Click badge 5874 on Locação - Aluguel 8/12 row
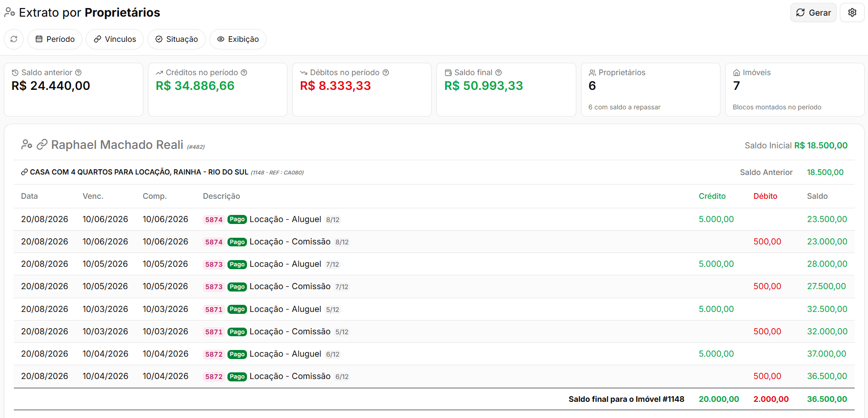This screenshot has height=418, width=868. point(214,220)
